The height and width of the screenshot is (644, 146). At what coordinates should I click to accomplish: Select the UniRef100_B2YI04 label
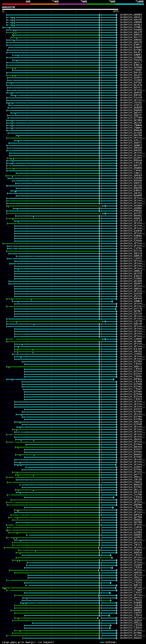click(x=131, y=251)
